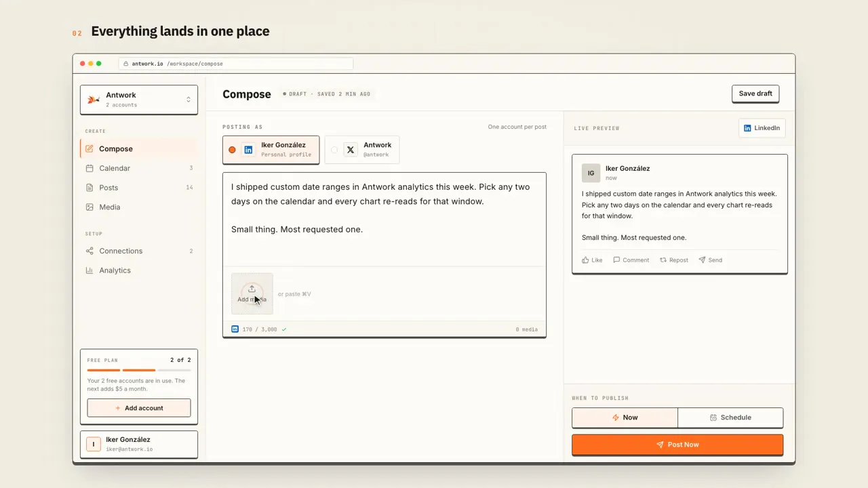Choose Schedule as publish time

730,418
